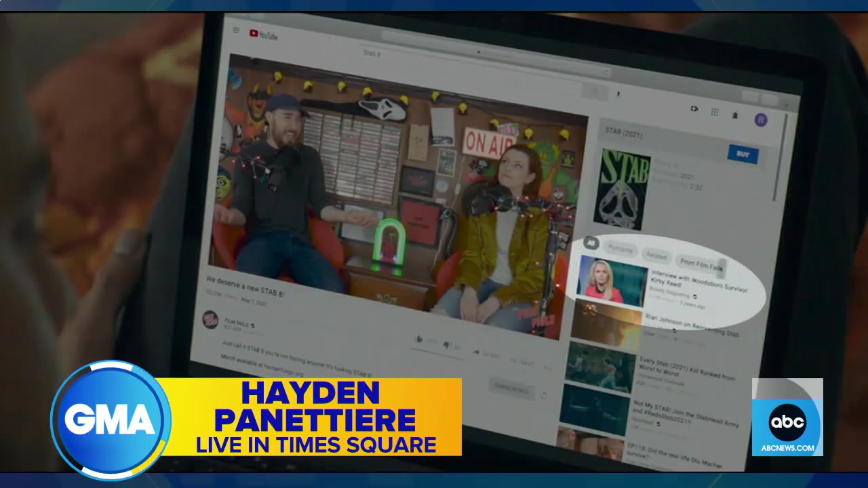The height and width of the screenshot is (488, 868).
Task: Select the All filter chip
Action: (591, 242)
